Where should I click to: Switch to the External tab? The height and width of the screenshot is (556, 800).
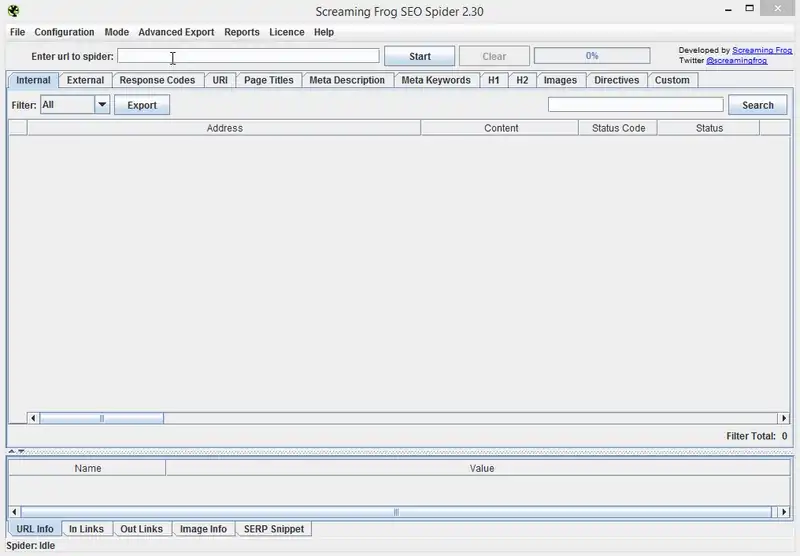coord(85,80)
